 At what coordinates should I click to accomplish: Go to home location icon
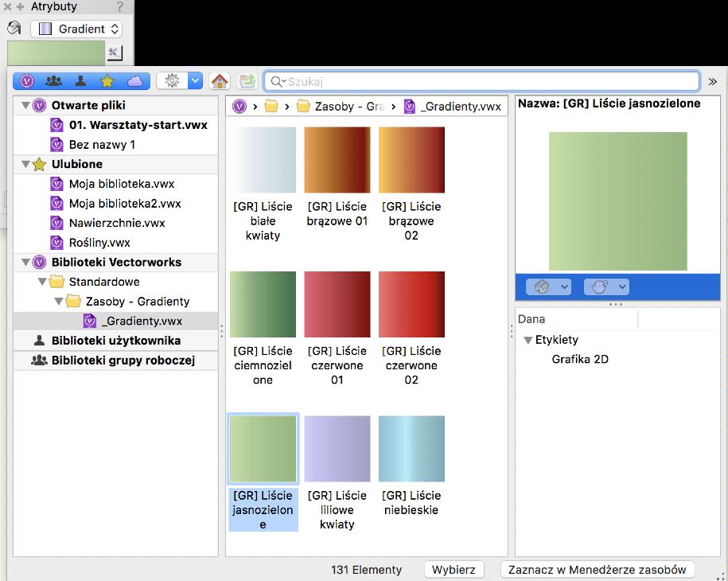[x=220, y=81]
